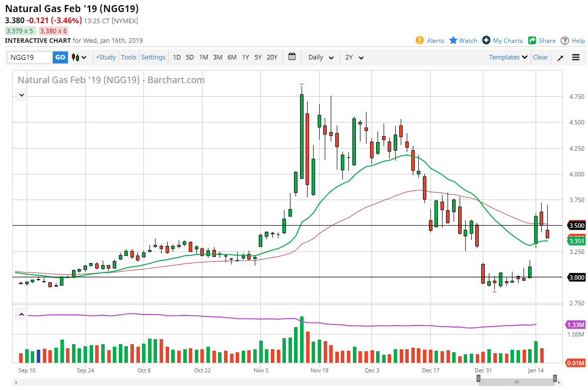Select the 5D time range
This screenshot has width=588, height=390.
190,57
